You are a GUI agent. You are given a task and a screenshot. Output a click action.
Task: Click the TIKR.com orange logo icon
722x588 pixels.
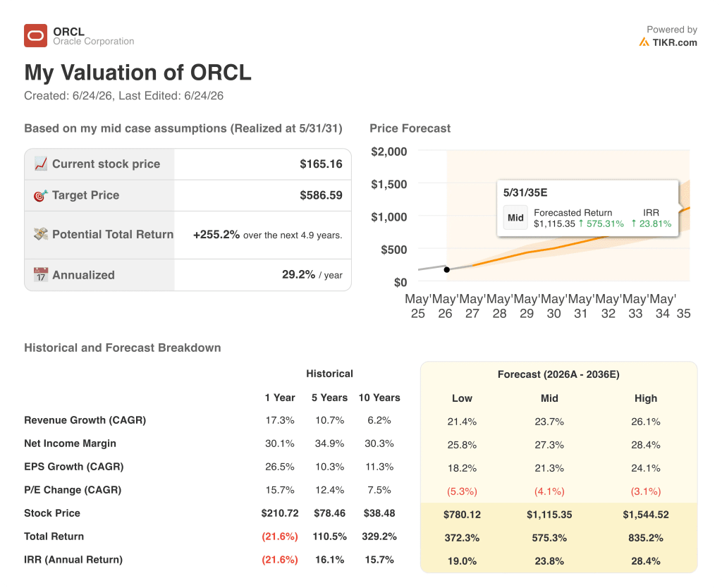point(644,42)
